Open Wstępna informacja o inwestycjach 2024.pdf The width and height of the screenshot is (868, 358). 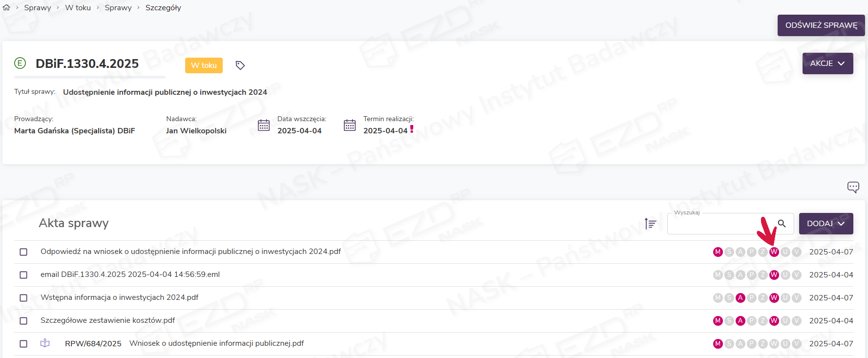click(119, 297)
